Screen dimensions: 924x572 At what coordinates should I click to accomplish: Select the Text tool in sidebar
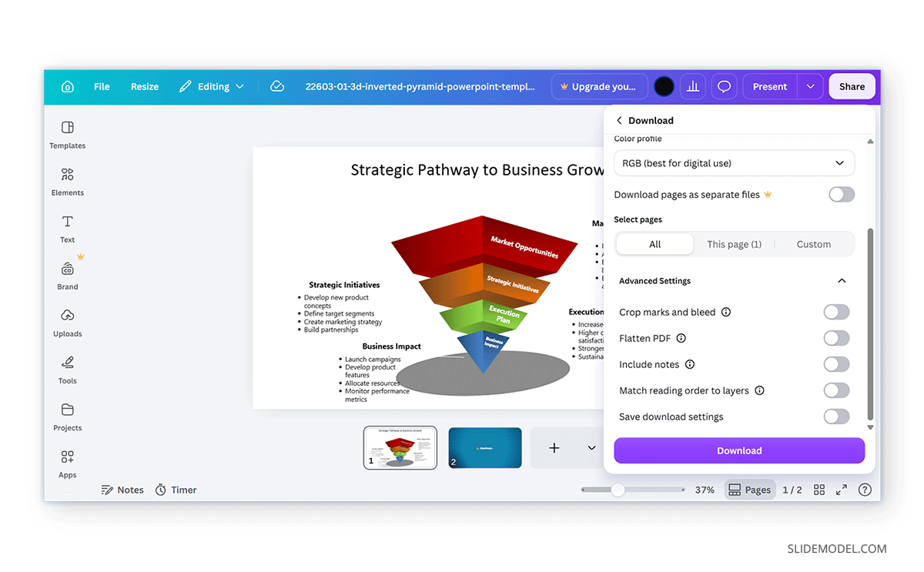click(68, 228)
